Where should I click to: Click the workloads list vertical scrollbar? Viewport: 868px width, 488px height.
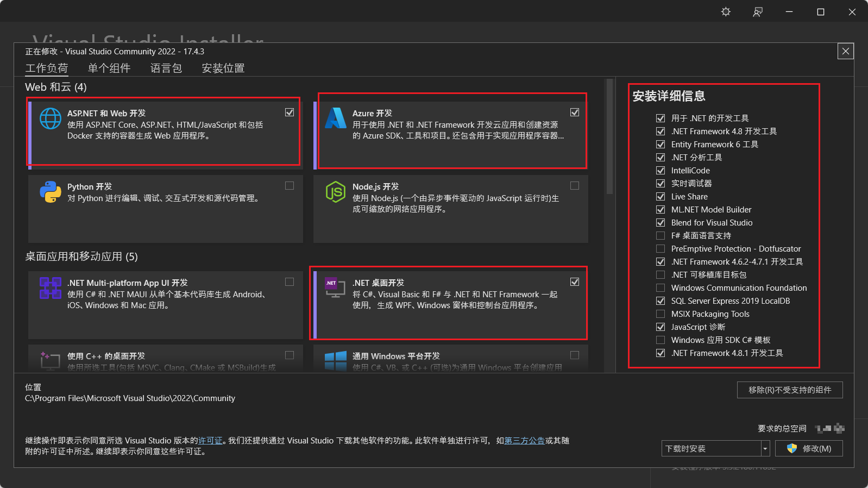[x=609, y=136]
